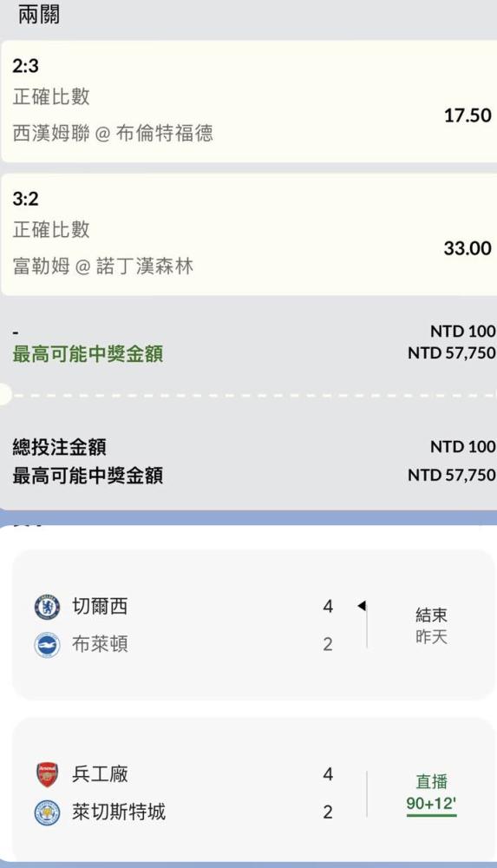Tap the 結束 昨天 match status
The height and width of the screenshot is (868, 497).
431,626
